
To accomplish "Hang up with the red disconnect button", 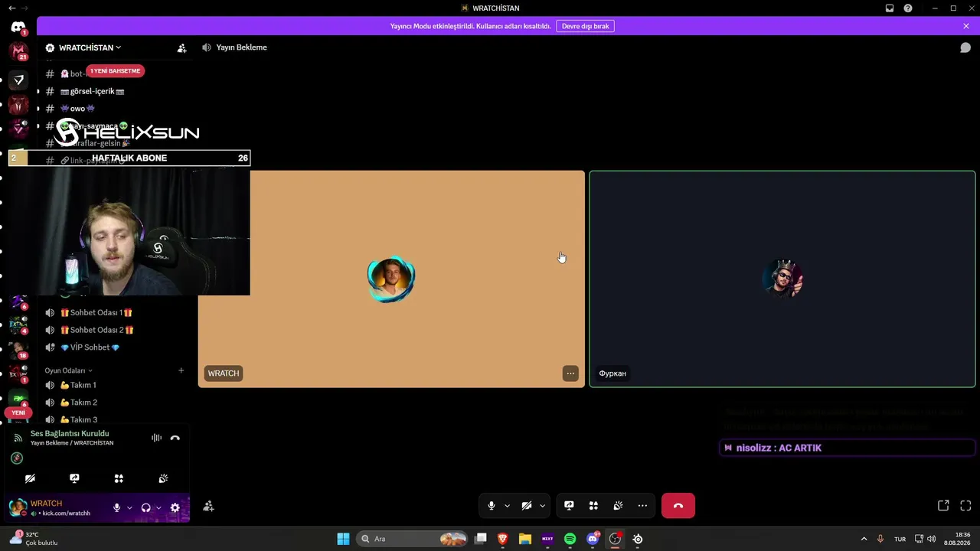I will click(678, 506).
